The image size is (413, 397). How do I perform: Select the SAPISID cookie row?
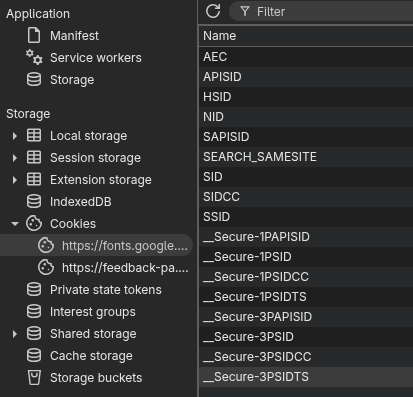[306, 137]
